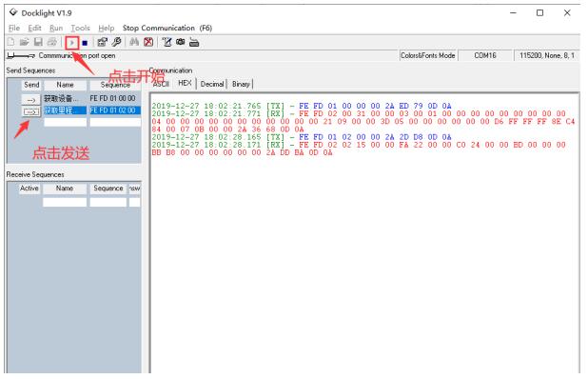Click the notepad edit toolbar icon
Viewport: 588px width, 379px height.
[167, 42]
